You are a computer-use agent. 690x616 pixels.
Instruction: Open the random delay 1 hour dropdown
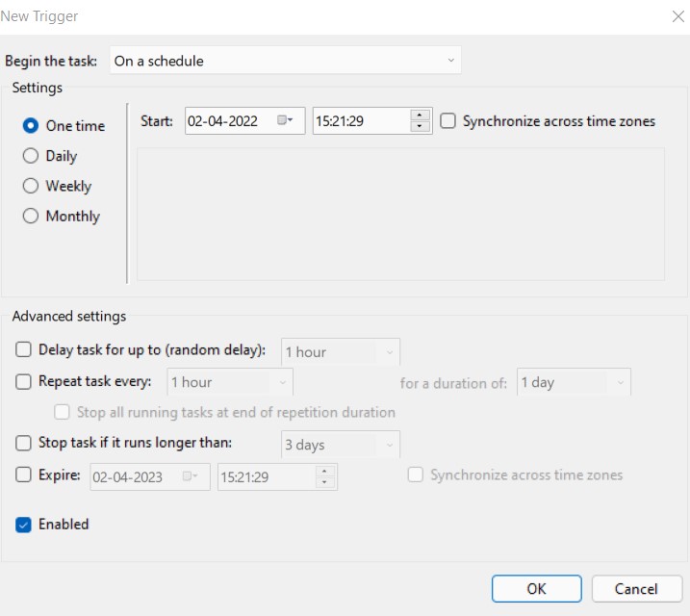click(x=341, y=352)
